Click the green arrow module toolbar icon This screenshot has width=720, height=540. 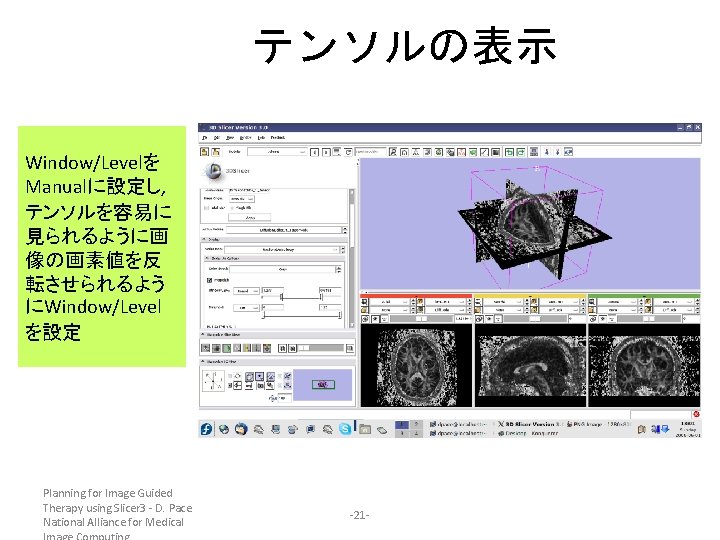click(473, 152)
